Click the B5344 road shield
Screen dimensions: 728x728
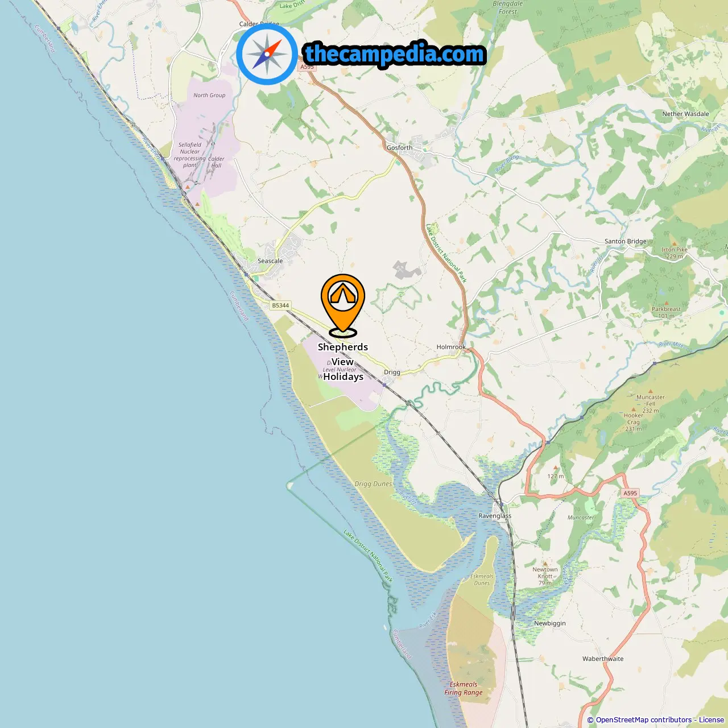pyautogui.click(x=280, y=305)
